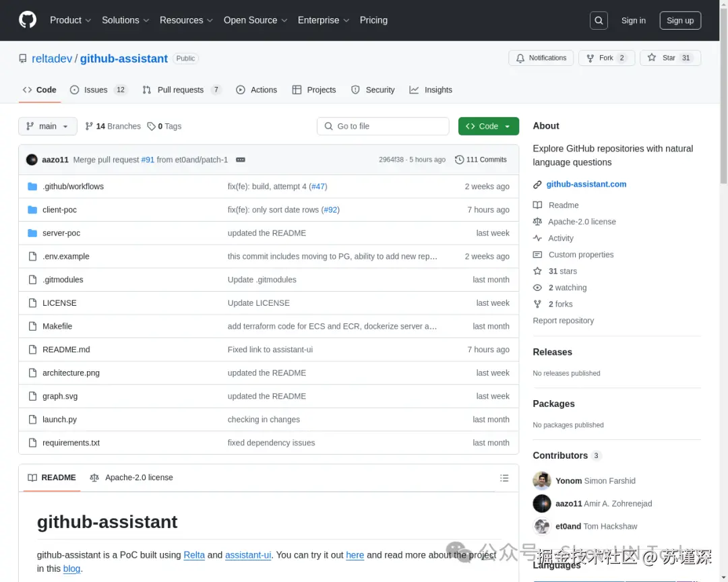Expand commit message ellipsis icon
The height and width of the screenshot is (582, 728).
point(240,160)
